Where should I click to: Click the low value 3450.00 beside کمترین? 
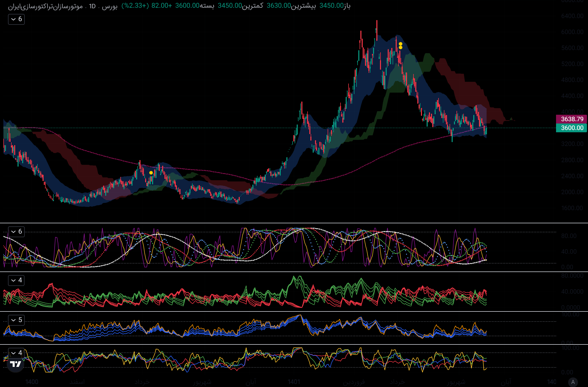pos(230,6)
